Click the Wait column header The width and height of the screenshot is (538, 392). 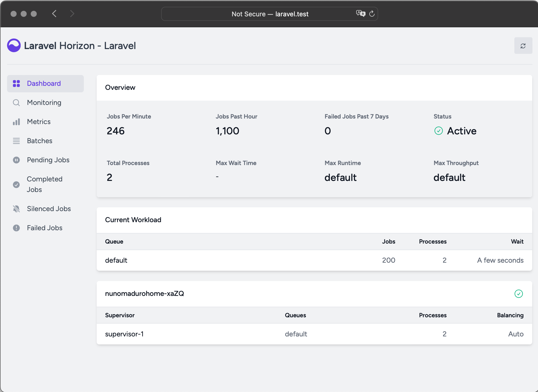coord(517,242)
